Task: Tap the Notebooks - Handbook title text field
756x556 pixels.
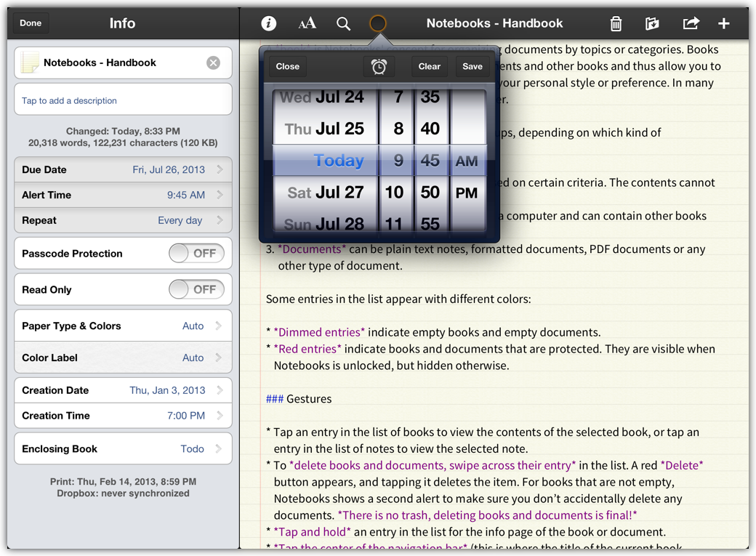Action: click(x=124, y=63)
